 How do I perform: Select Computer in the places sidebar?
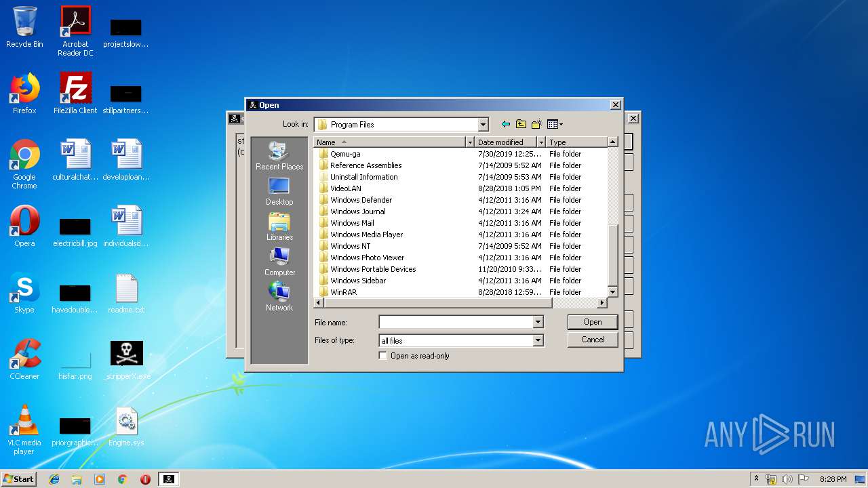pyautogui.click(x=279, y=262)
